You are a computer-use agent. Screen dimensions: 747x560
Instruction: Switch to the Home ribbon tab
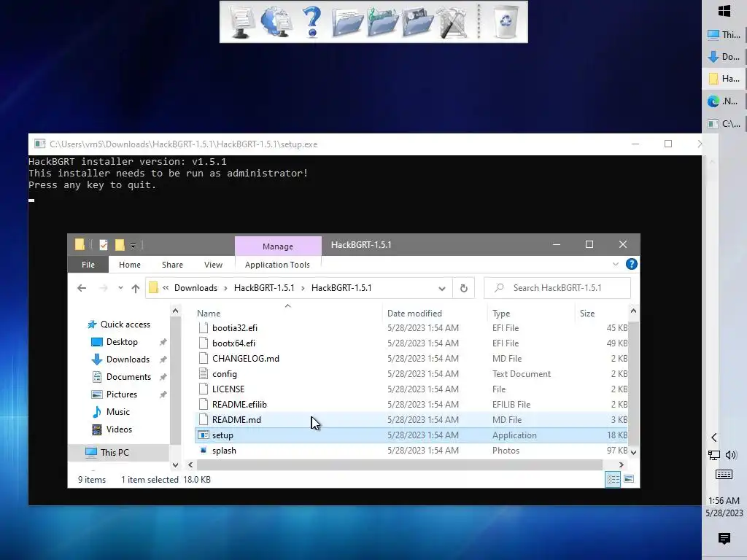pos(130,265)
